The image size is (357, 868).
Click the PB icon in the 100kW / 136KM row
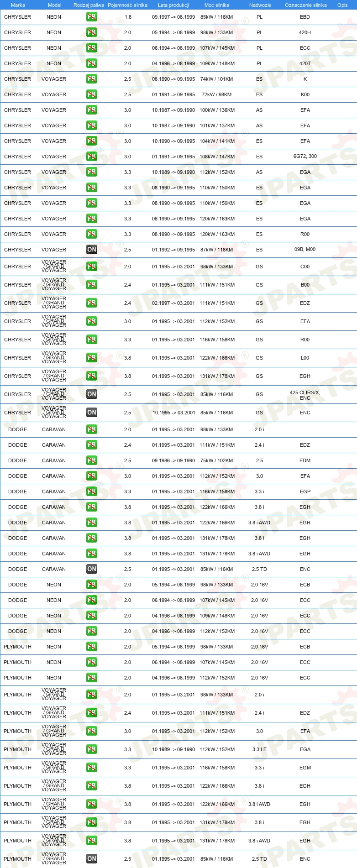point(92,110)
